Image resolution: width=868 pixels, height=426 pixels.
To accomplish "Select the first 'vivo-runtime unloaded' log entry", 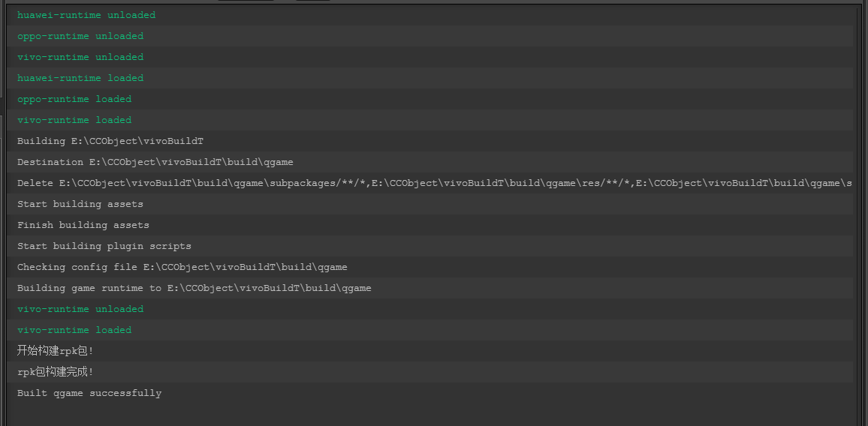I will pos(80,57).
